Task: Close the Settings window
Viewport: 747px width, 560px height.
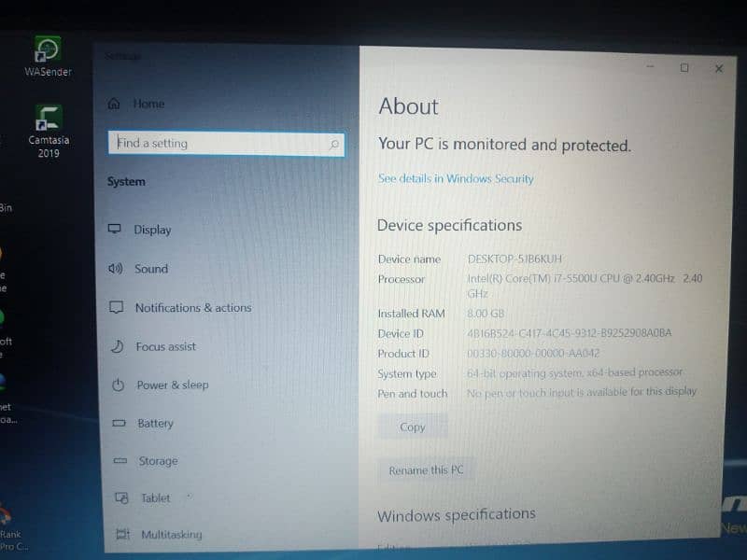Action: click(718, 68)
